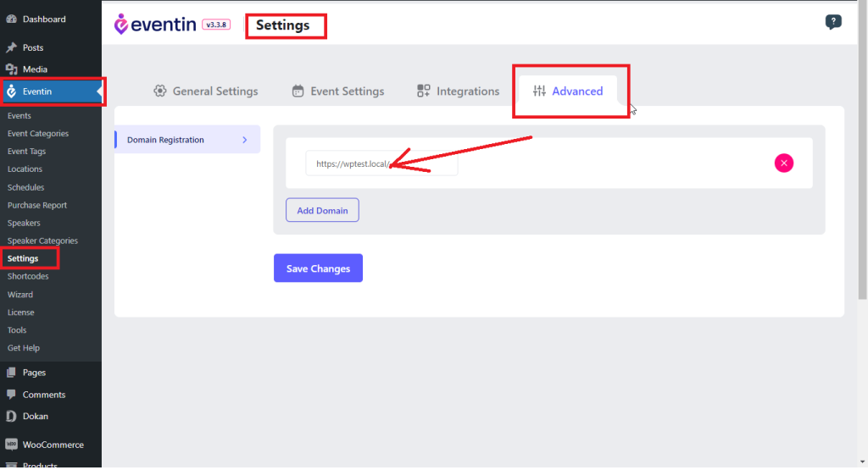The height and width of the screenshot is (470, 868).
Task: Select Domain Registration side item
Action: [x=187, y=140]
